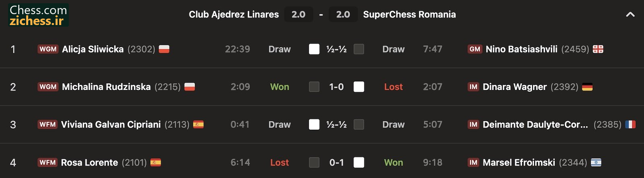Click dark piece square on board 4 left
This screenshot has width=644, height=178.
click(314, 162)
